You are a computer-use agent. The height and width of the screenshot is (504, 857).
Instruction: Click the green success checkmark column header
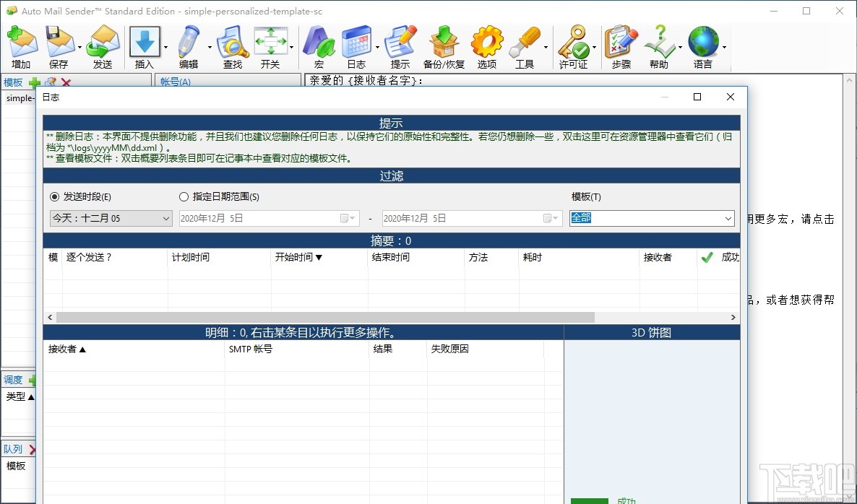tap(707, 256)
